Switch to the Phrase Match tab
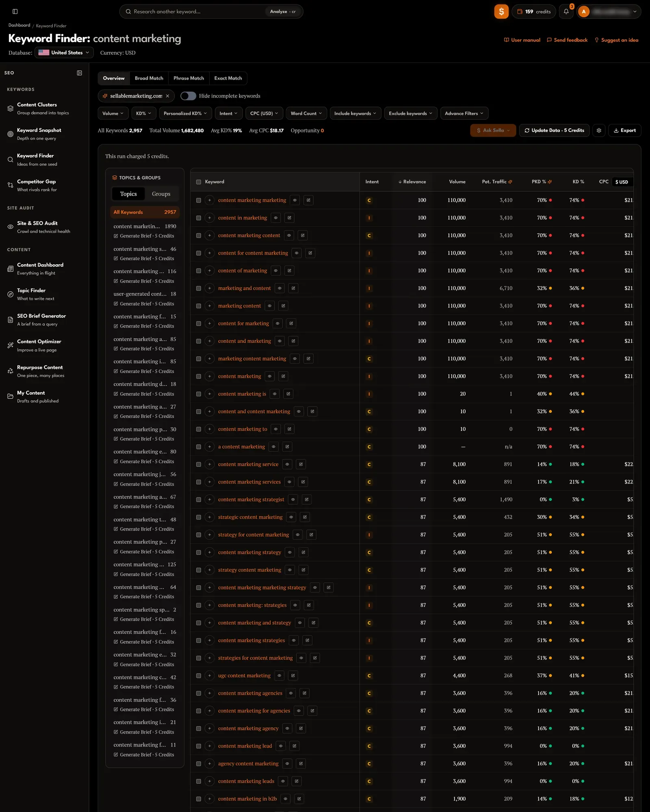Viewport: 650px width, 812px height. (189, 78)
